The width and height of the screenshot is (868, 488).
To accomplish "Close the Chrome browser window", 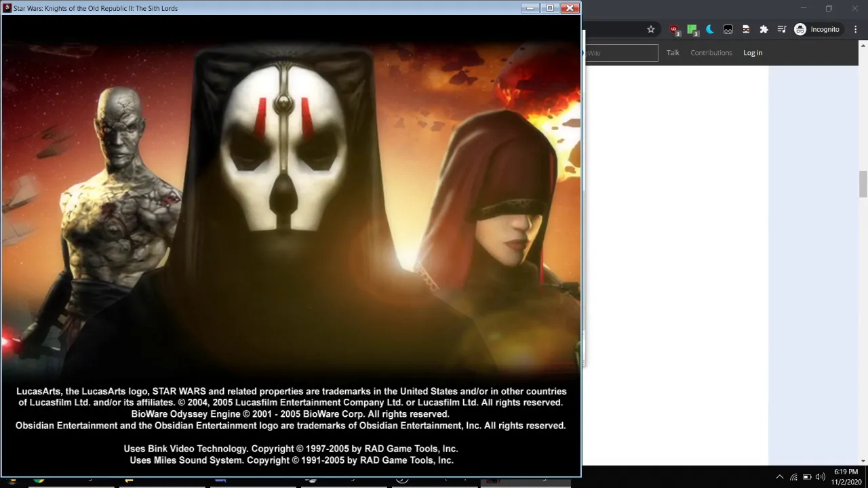I will [854, 8].
